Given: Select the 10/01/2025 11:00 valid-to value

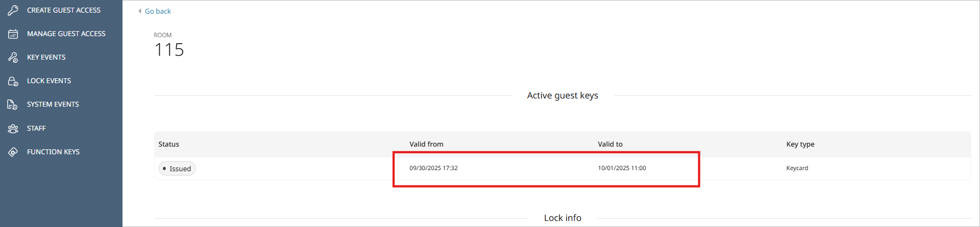Looking at the screenshot, I should [622, 168].
